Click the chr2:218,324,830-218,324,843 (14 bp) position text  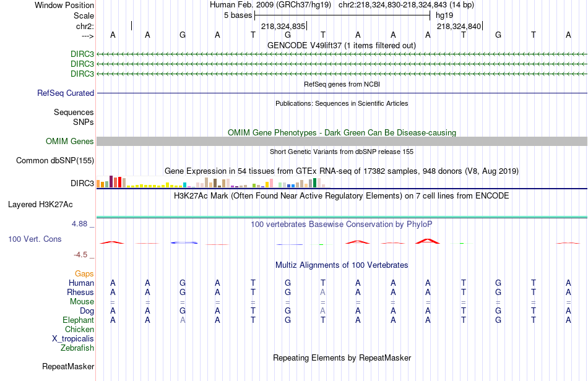(x=406, y=5)
